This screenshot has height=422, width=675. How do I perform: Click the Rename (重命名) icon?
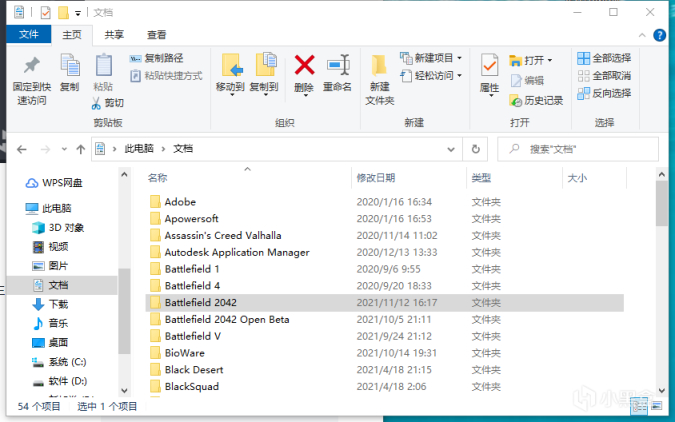click(x=338, y=65)
